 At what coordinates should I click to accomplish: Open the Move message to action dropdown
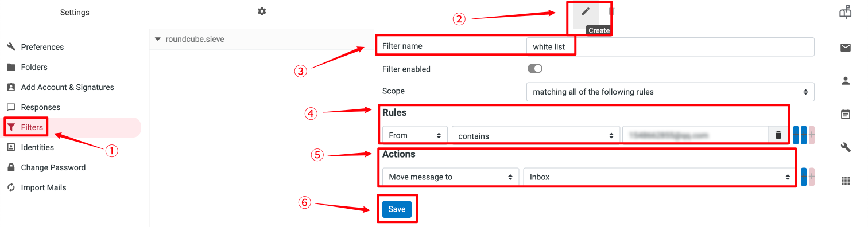(x=451, y=177)
